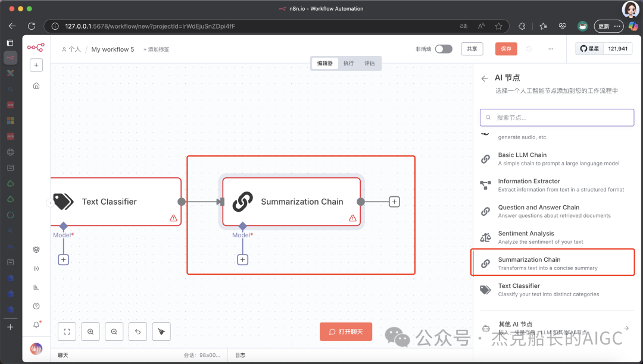Zoom in on the canvas
This screenshot has width=643, height=364.
pos(90,332)
